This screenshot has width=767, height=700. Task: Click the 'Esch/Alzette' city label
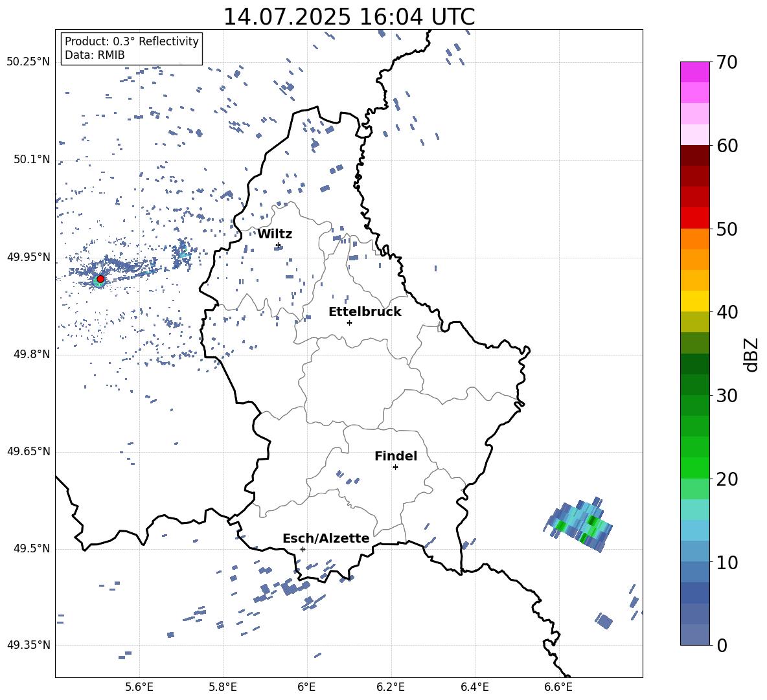326,538
